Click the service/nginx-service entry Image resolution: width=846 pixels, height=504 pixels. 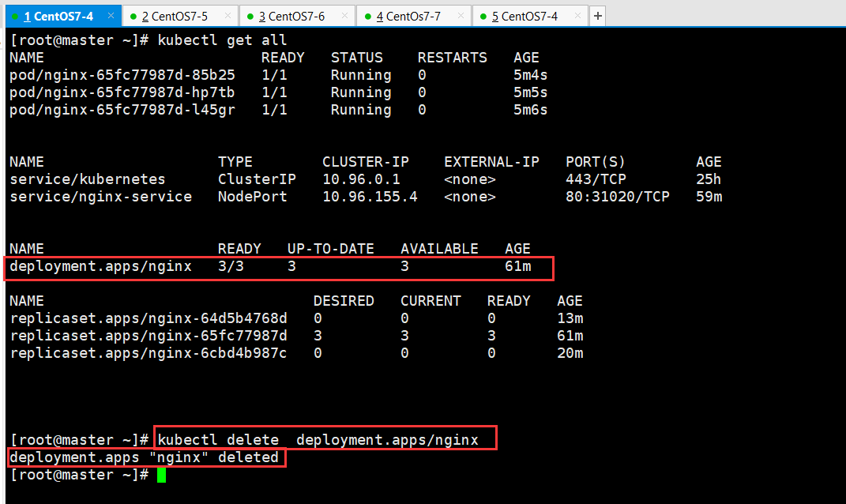(101, 197)
